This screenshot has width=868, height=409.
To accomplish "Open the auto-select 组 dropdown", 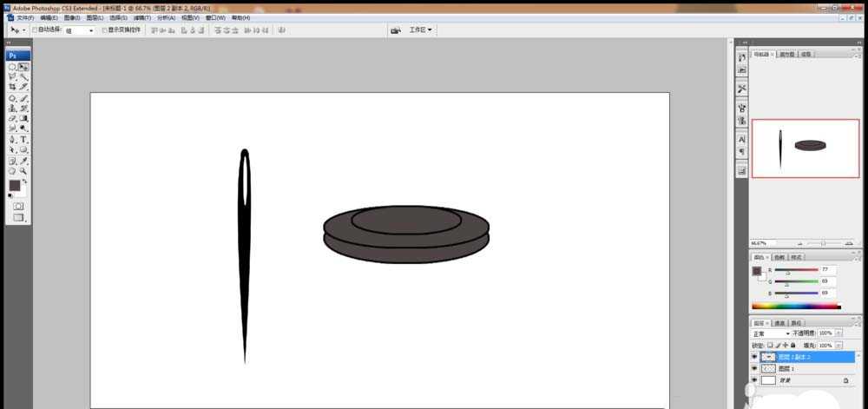I will tap(80, 30).
